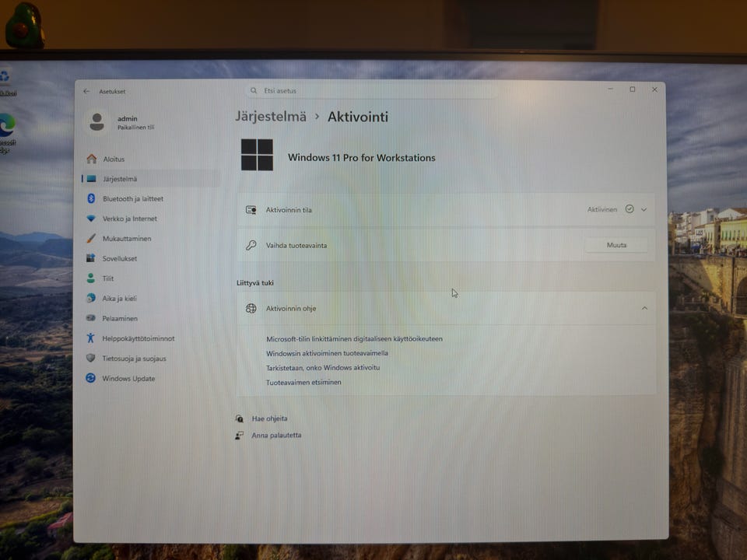The height and width of the screenshot is (560, 747).
Task: Collapse the Aktivoinnin ohje section
Action: [644, 308]
